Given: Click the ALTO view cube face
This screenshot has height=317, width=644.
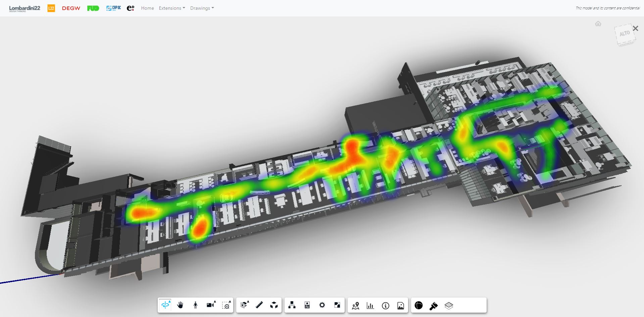Looking at the screenshot, I should click(x=624, y=34).
